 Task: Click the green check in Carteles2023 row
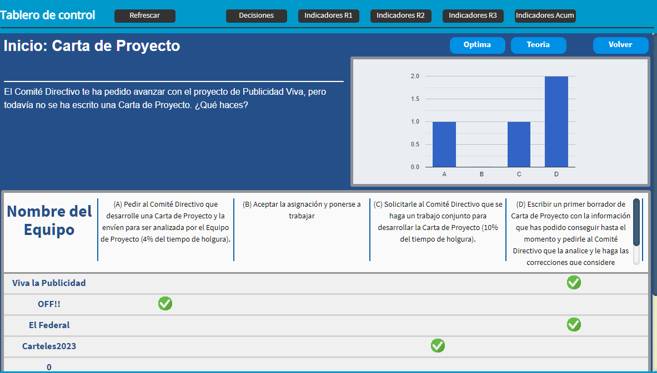click(437, 345)
